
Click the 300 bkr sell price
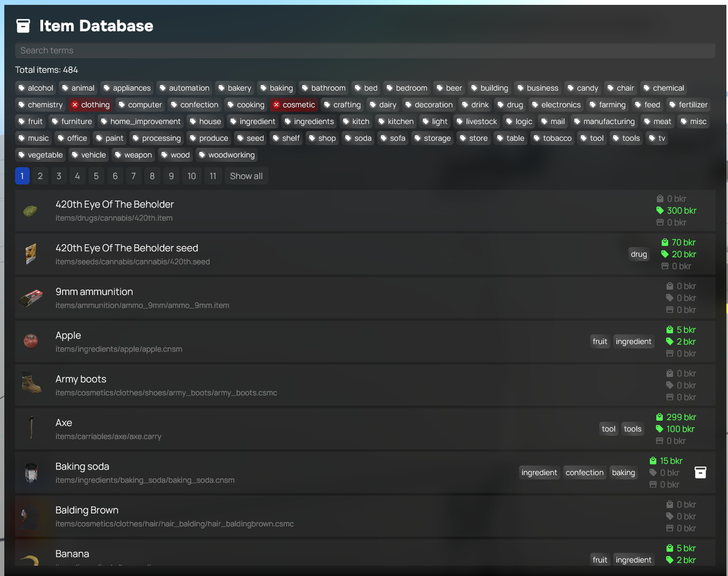click(676, 210)
